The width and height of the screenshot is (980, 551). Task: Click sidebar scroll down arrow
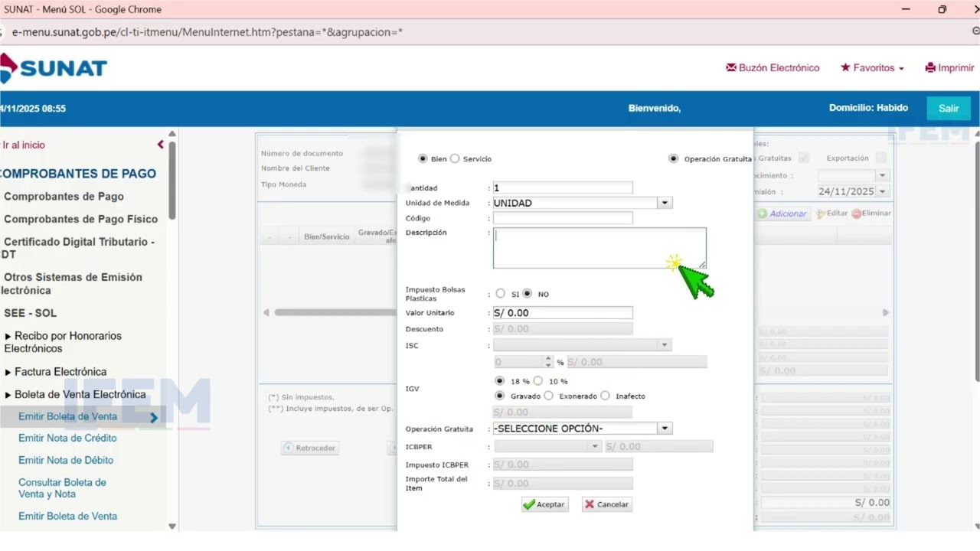point(172,526)
